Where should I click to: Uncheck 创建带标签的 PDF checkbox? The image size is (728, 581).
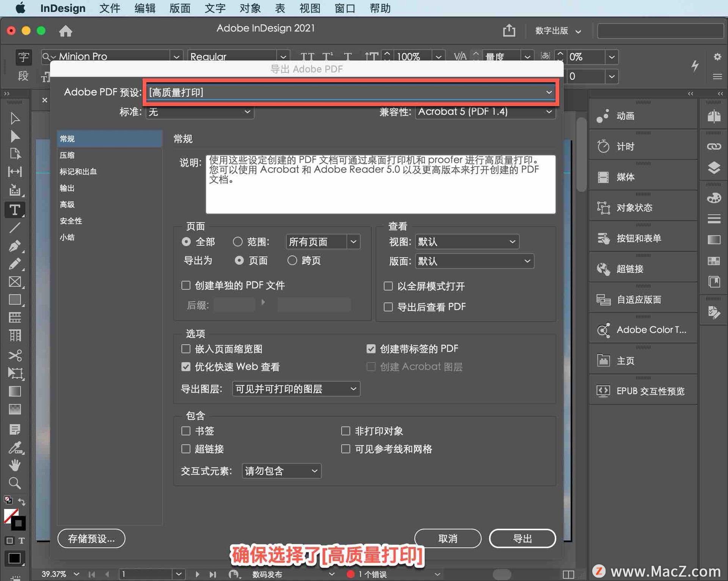(x=371, y=349)
